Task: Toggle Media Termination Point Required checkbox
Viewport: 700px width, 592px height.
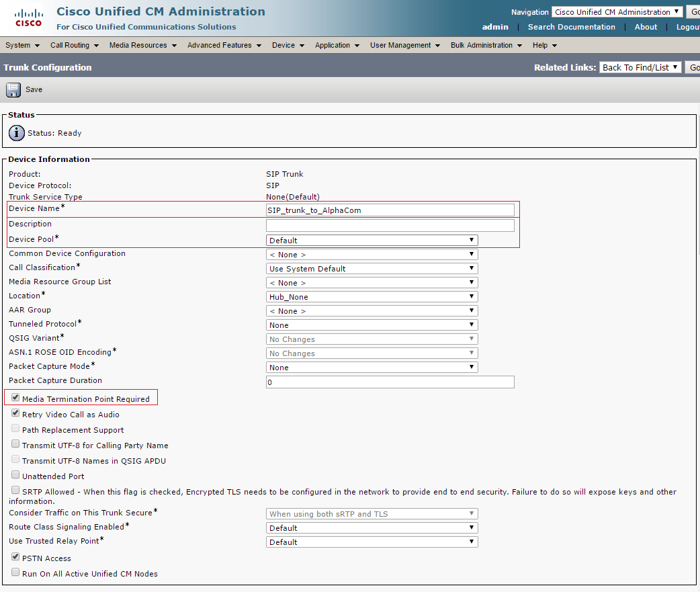Action: (x=15, y=398)
